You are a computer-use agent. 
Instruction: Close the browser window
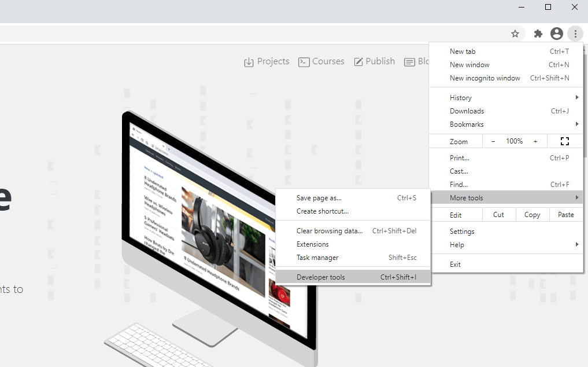[575, 7]
